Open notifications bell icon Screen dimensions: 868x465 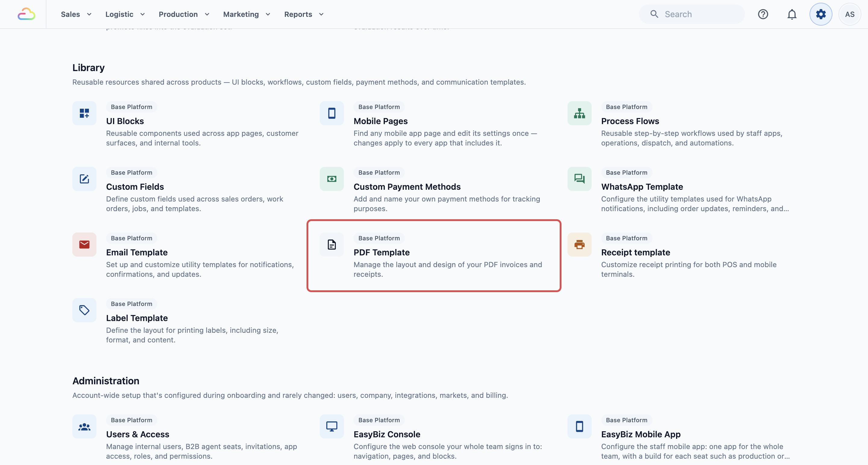coord(792,14)
